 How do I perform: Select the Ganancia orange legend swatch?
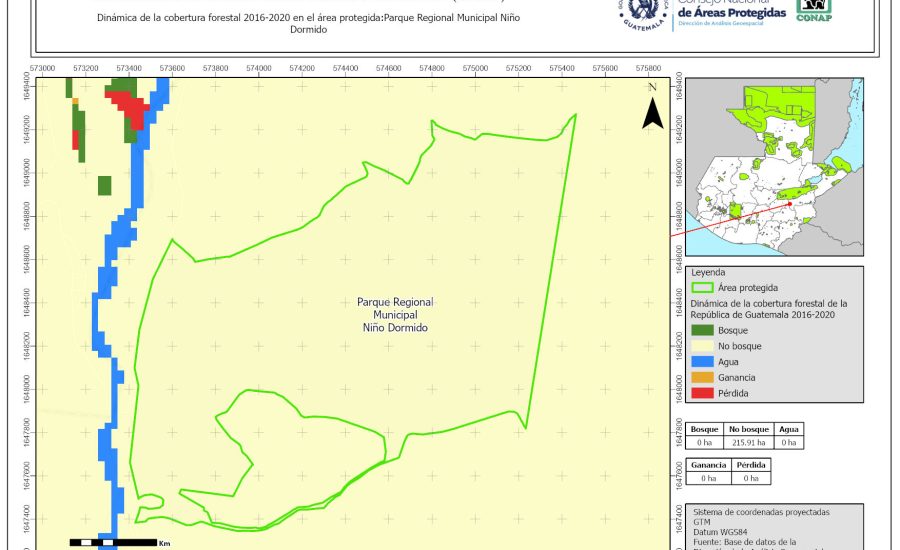[704, 377]
